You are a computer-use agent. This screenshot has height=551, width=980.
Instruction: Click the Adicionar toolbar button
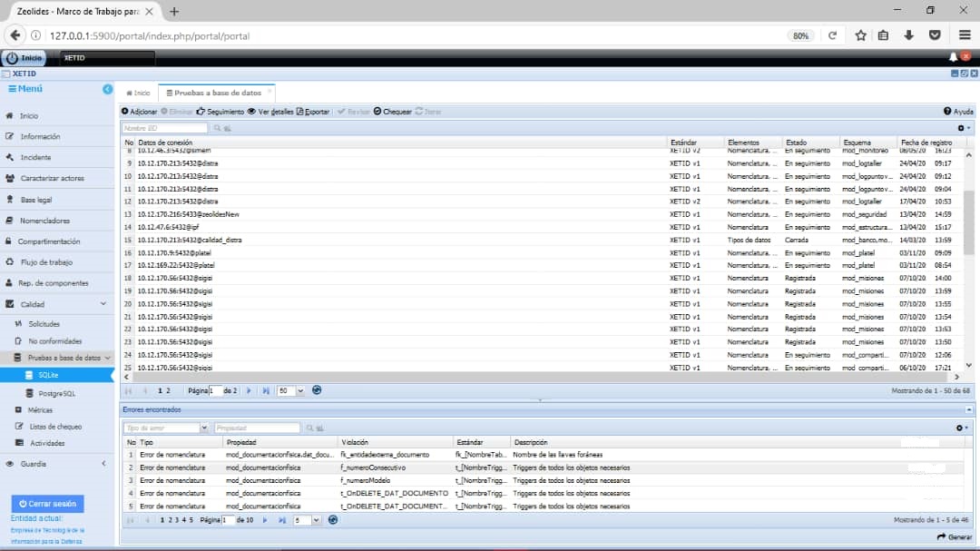click(x=140, y=112)
